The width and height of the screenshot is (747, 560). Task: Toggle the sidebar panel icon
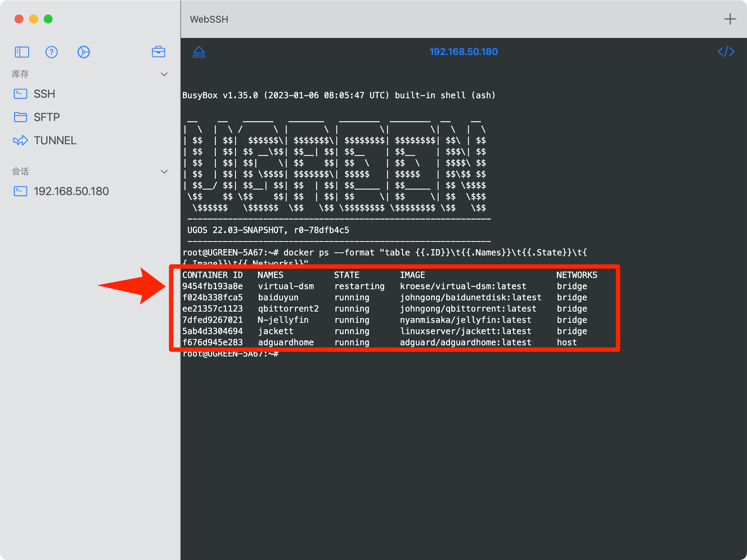22,52
